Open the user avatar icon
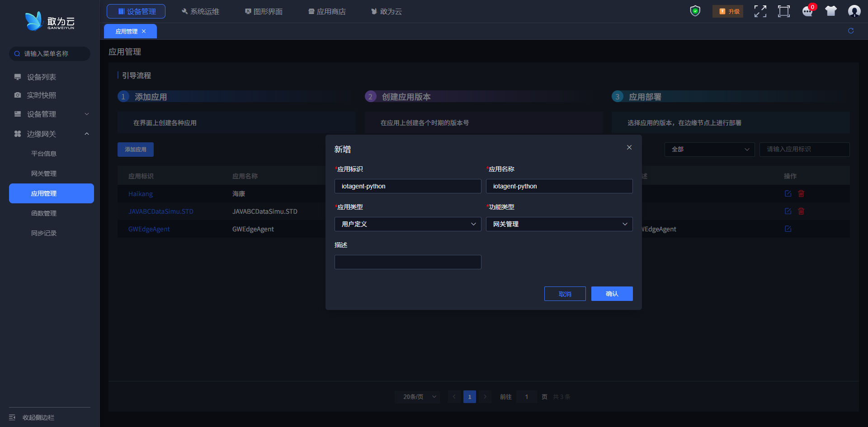The height and width of the screenshot is (427, 868). point(854,11)
